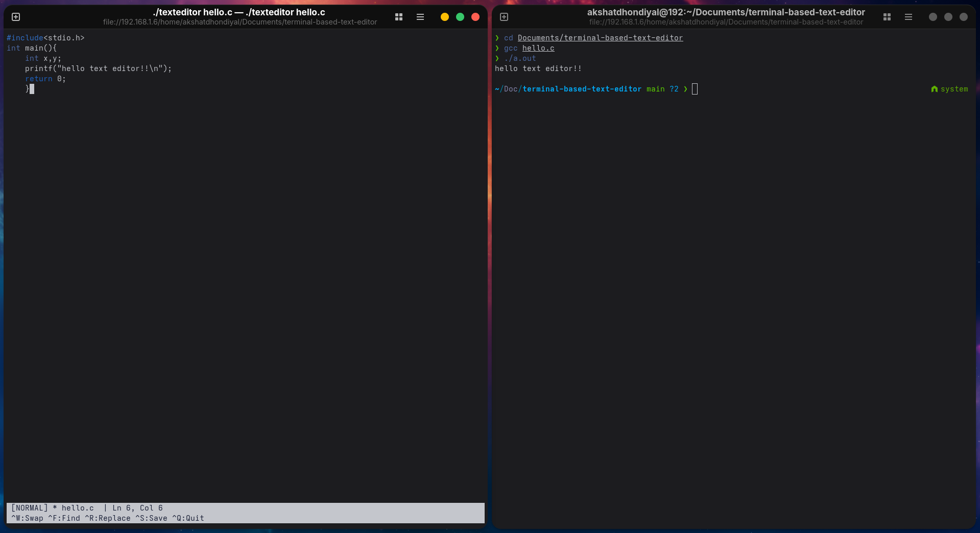Click the grey minimize button of right terminal
The image size is (980, 533).
[933, 17]
